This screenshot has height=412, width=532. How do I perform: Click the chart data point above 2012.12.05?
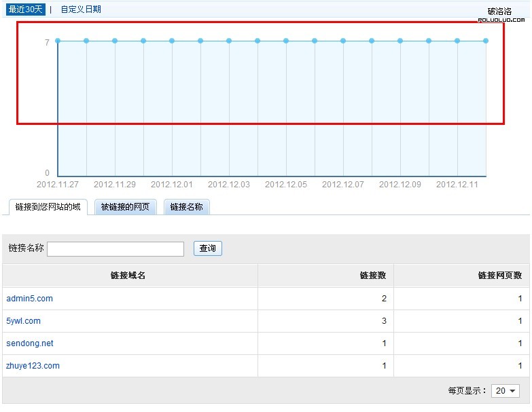286,41
